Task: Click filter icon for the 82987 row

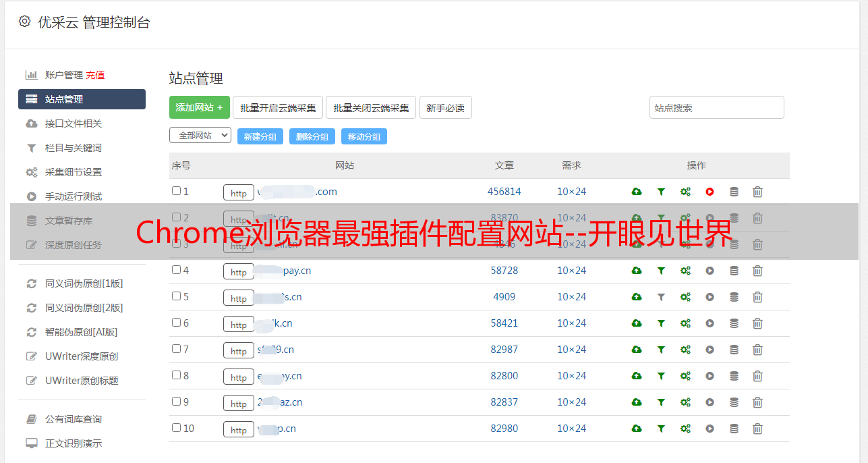Action: click(661, 350)
